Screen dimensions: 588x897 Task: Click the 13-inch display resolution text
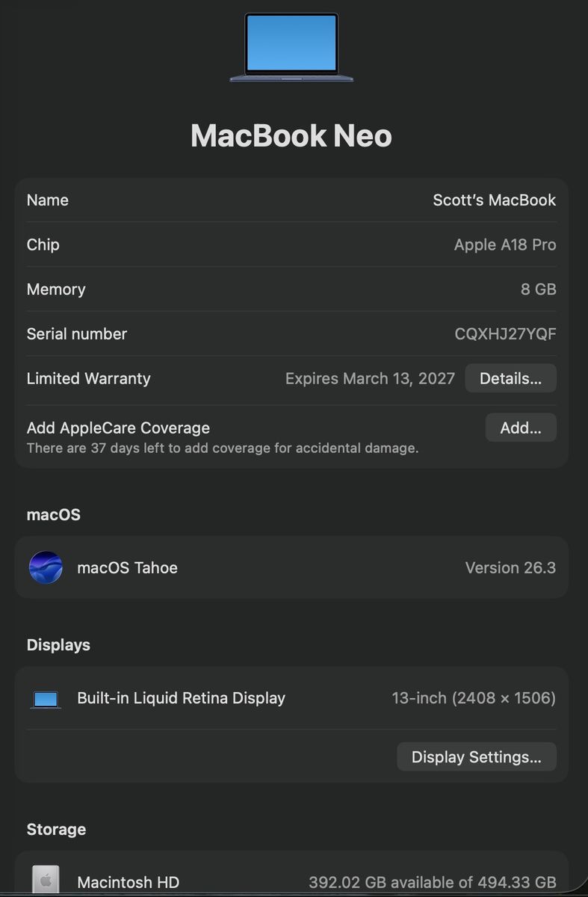pos(474,698)
